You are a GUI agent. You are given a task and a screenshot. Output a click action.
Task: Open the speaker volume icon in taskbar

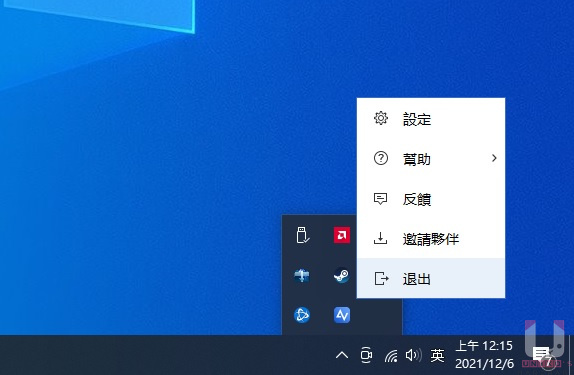coord(414,355)
